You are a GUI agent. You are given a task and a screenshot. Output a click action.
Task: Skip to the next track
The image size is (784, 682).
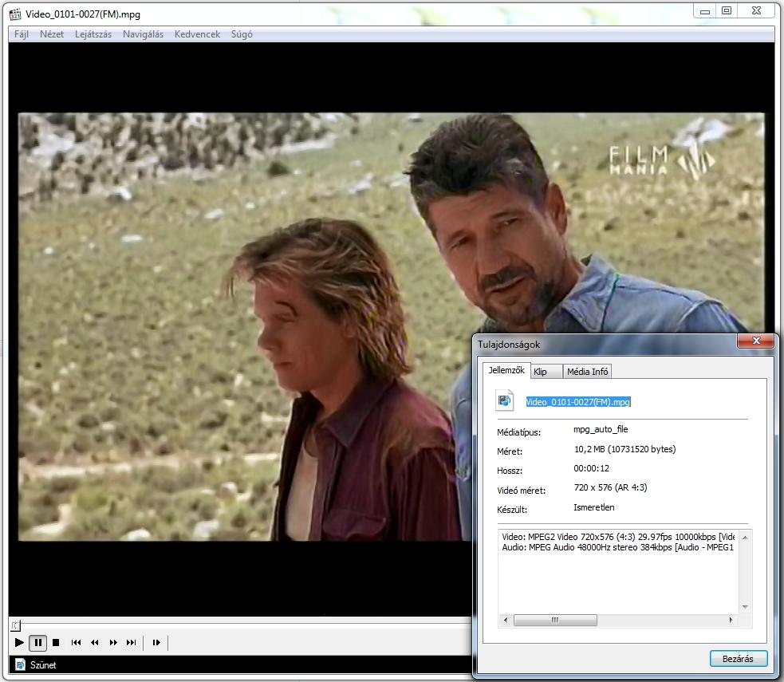[x=131, y=642]
